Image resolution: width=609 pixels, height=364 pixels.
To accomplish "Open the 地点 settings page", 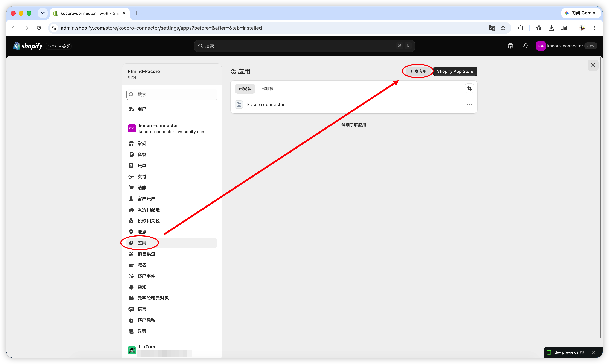I will click(x=172, y=232).
